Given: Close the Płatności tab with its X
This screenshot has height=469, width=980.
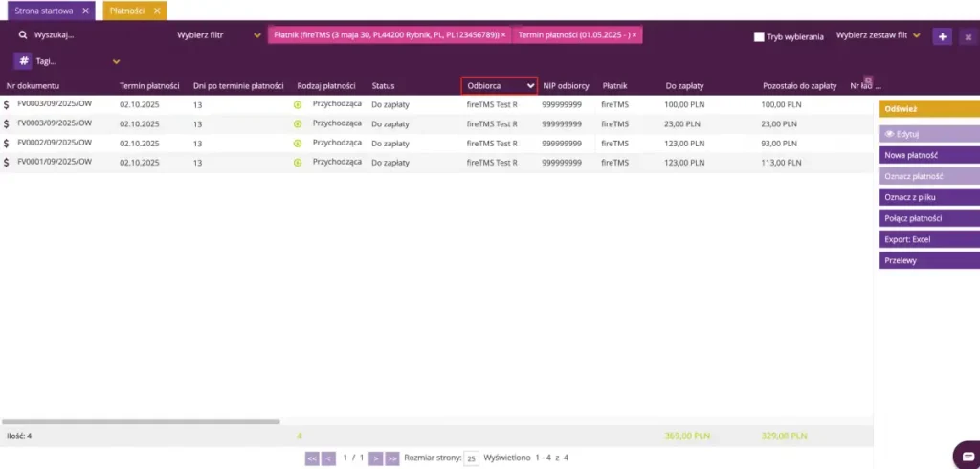Looking at the screenshot, I should [157, 11].
